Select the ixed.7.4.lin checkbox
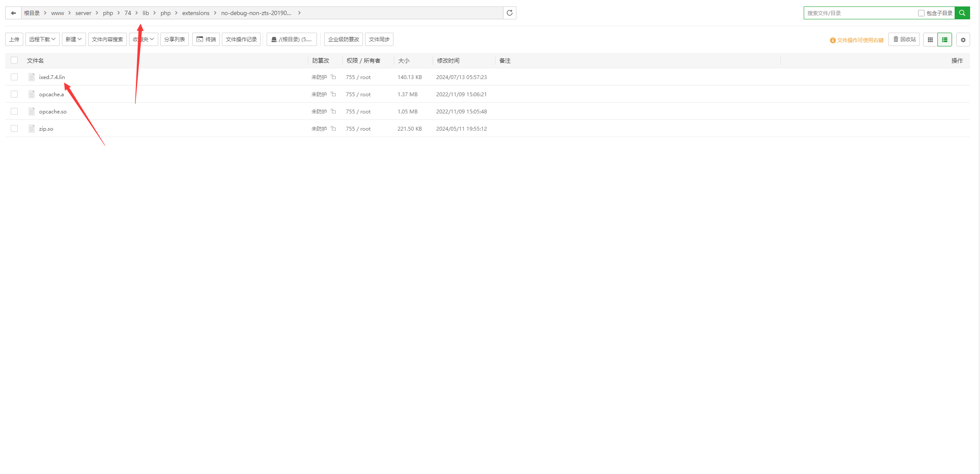Viewport: 980px width, 474px height. point(14,77)
